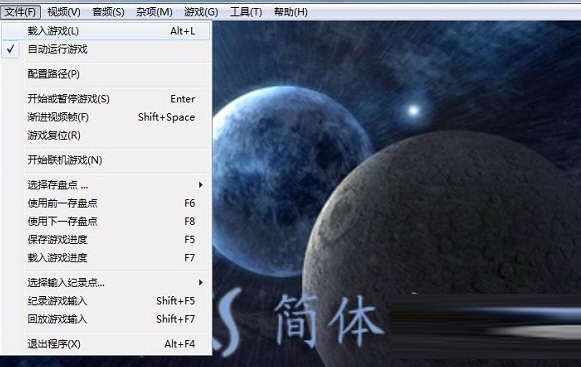The width and height of the screenshot is (581, 367).
Task: Start 开始联机游戏(N) netplay entry
Action: [106, 160]
